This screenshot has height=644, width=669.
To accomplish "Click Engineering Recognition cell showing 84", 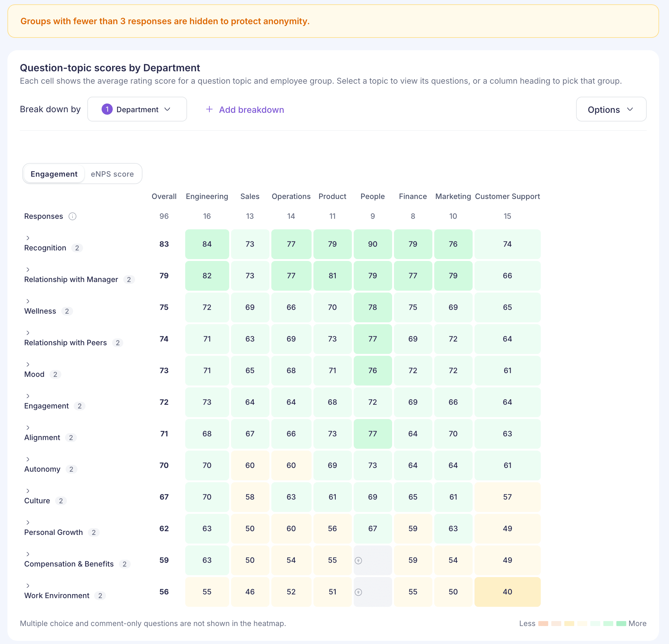I will pos(207,244).
